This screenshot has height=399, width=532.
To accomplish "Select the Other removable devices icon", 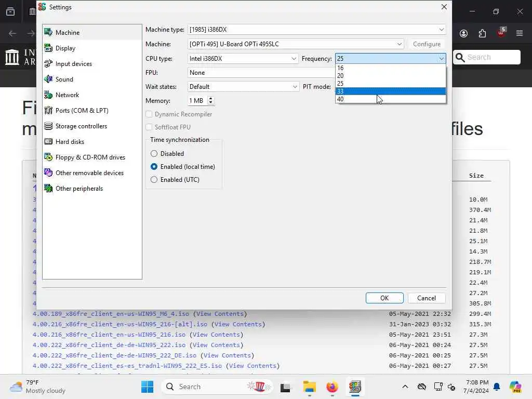I will (48, 172).
